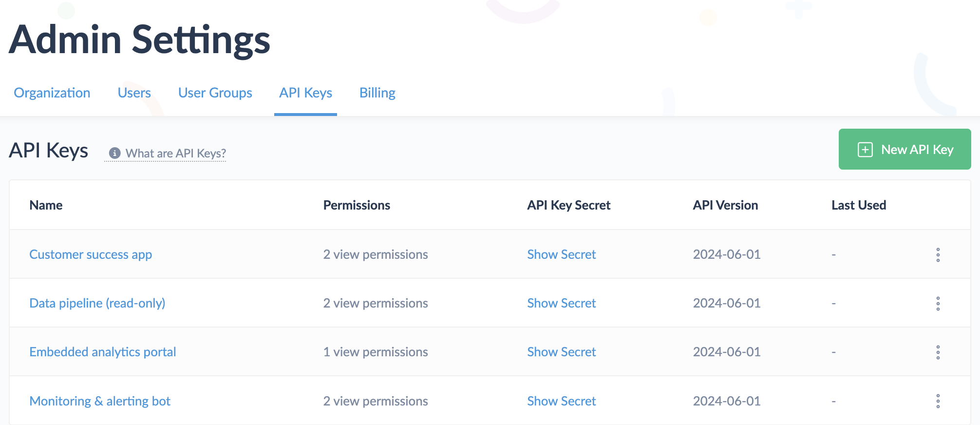This screenshot has width=980, height=425.
Task: Click API version 2024-06-01 for Data pipeline row
Action: [x=727, y=303]
